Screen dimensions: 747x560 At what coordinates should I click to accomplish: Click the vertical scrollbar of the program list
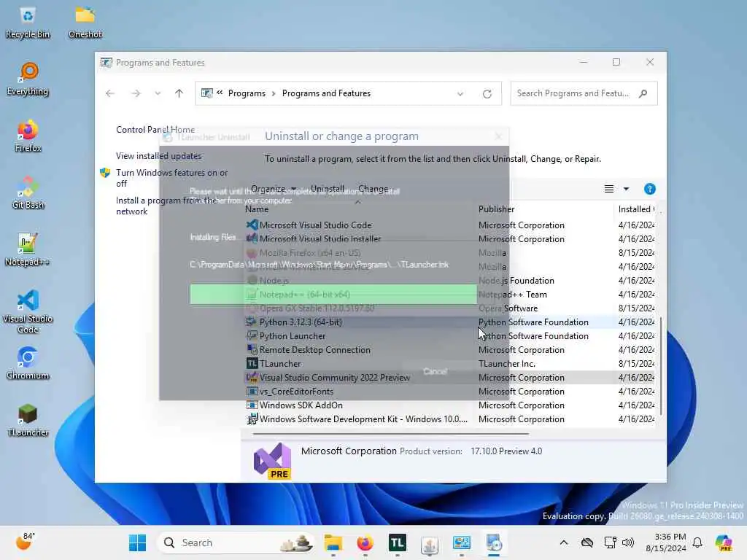[x=660, y=366]
